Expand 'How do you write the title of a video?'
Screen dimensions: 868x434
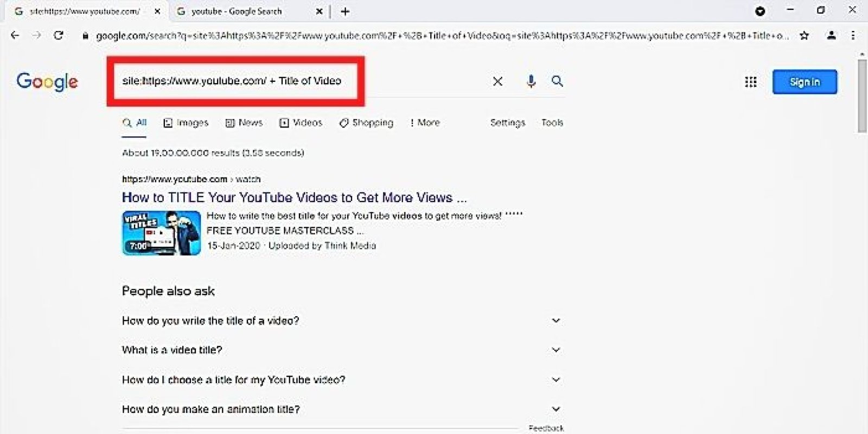pos(342,321)
